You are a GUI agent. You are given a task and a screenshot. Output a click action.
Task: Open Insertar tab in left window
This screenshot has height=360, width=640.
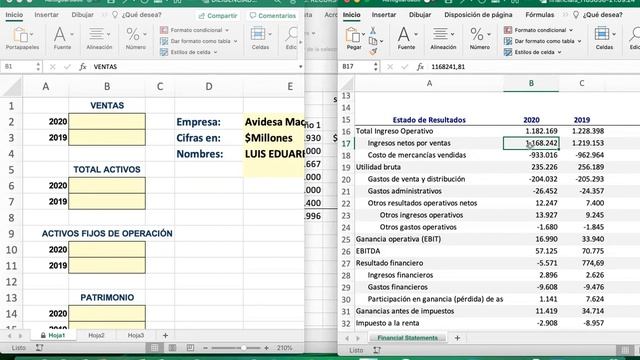(x=47, y=15)
